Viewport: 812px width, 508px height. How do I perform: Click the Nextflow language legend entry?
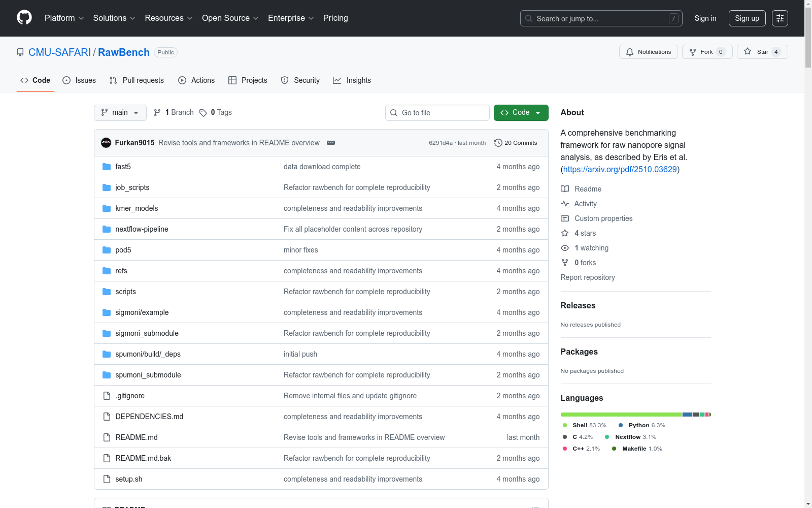630,437
